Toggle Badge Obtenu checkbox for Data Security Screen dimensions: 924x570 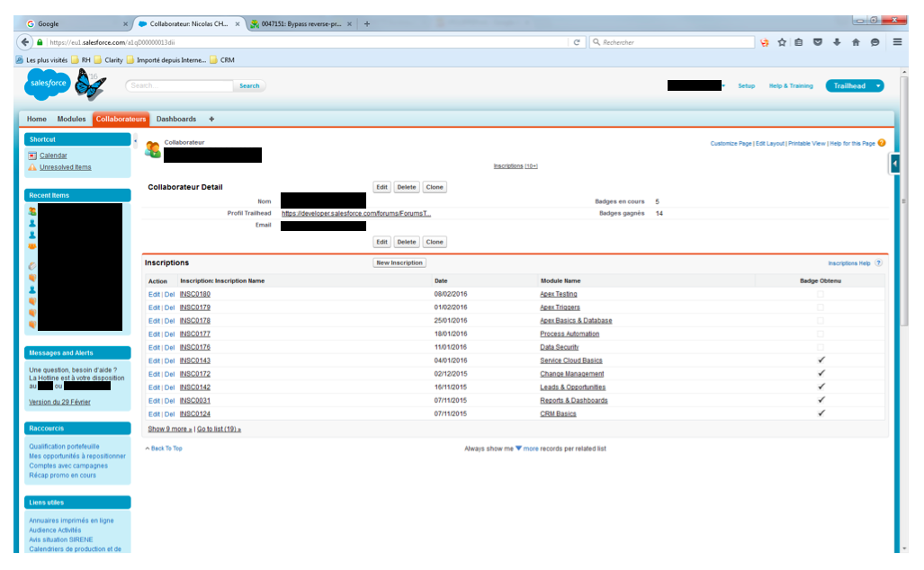pos(820,347)
